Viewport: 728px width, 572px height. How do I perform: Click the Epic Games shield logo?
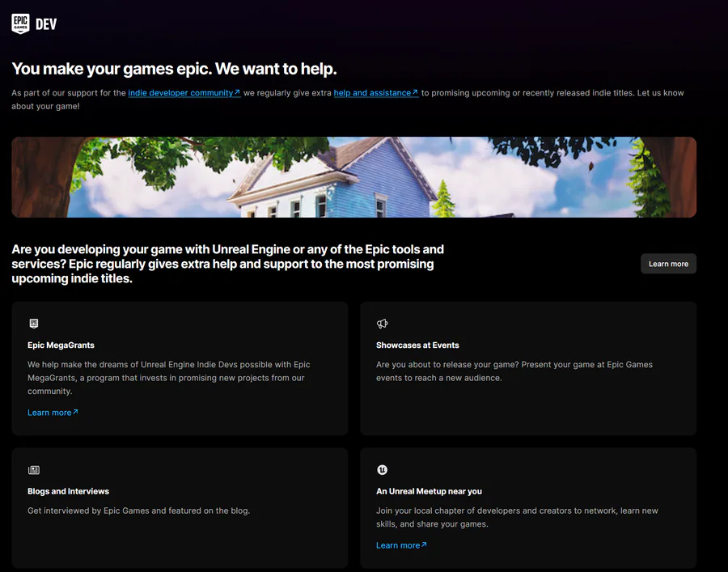(x=20, y=23)
